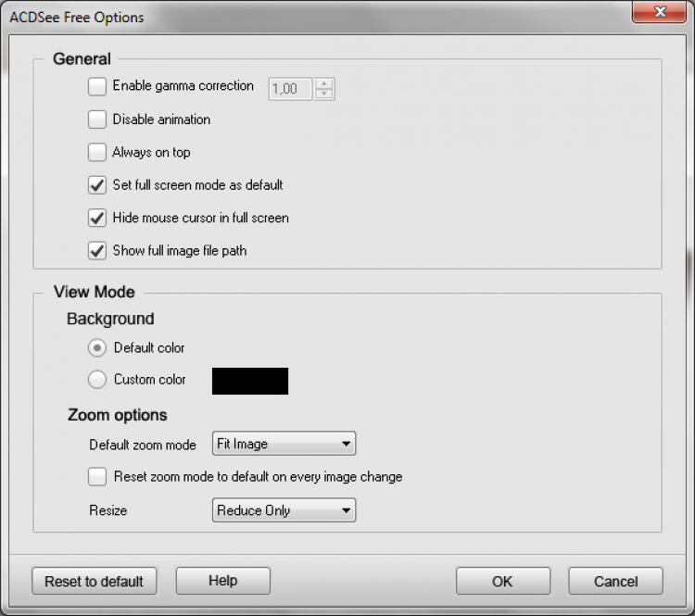Expand the Resize dropdown set to Reduce Only

pos(284,510)
